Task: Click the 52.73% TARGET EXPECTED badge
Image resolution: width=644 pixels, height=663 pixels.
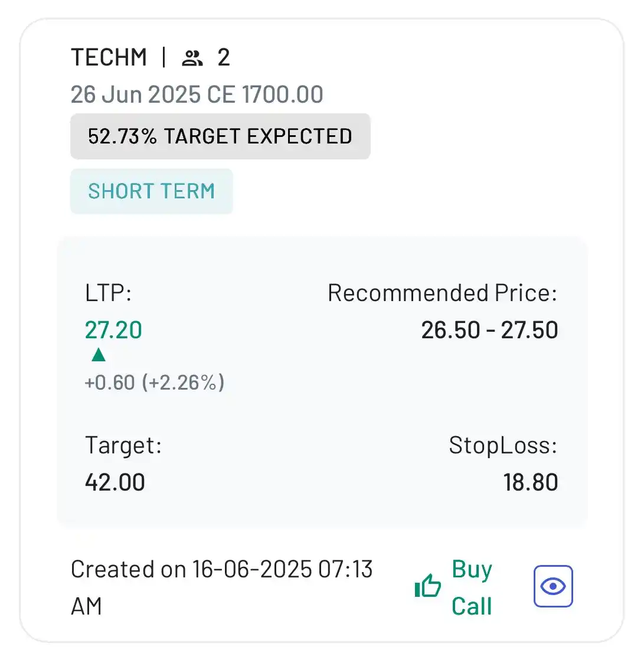Action: (x=220, y=136)
